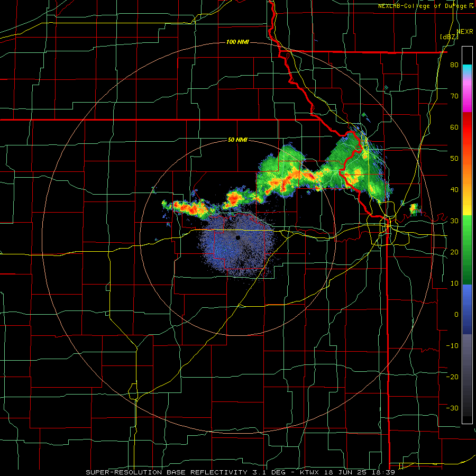Click the "-20" value on the dBZ scale

tap(452, 377)
